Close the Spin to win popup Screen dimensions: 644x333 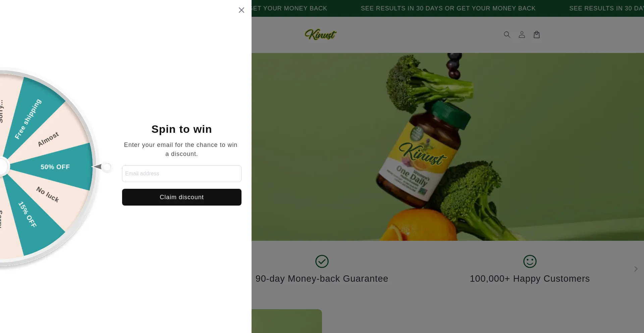point(241,10)
